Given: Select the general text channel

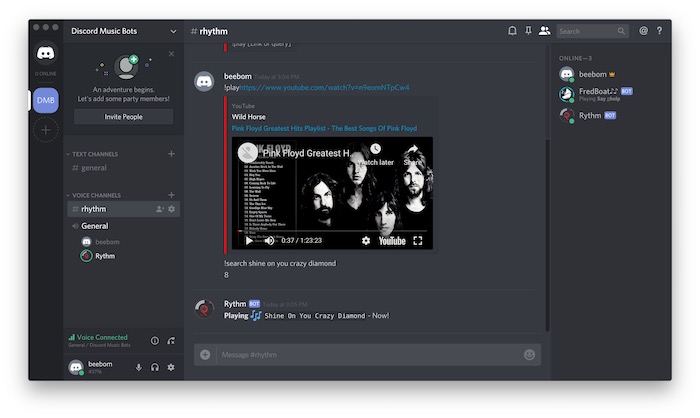Looking at the screenshot, I should point(95,168).
